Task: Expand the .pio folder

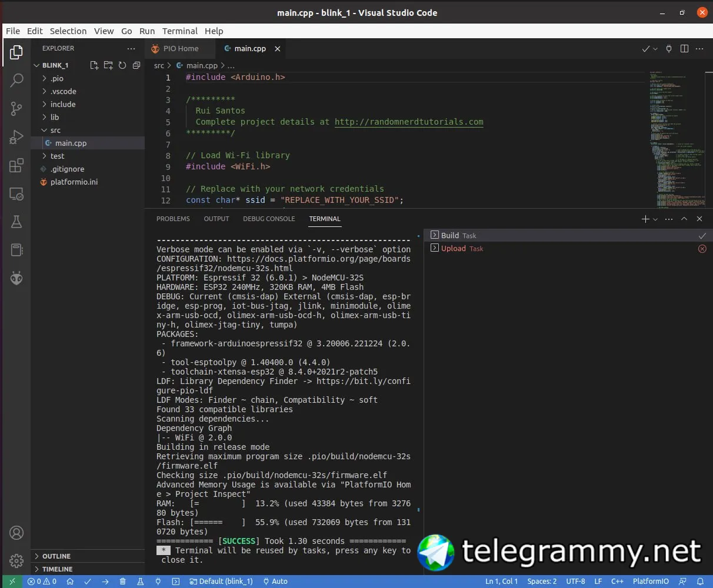Action: click(56, 78)
